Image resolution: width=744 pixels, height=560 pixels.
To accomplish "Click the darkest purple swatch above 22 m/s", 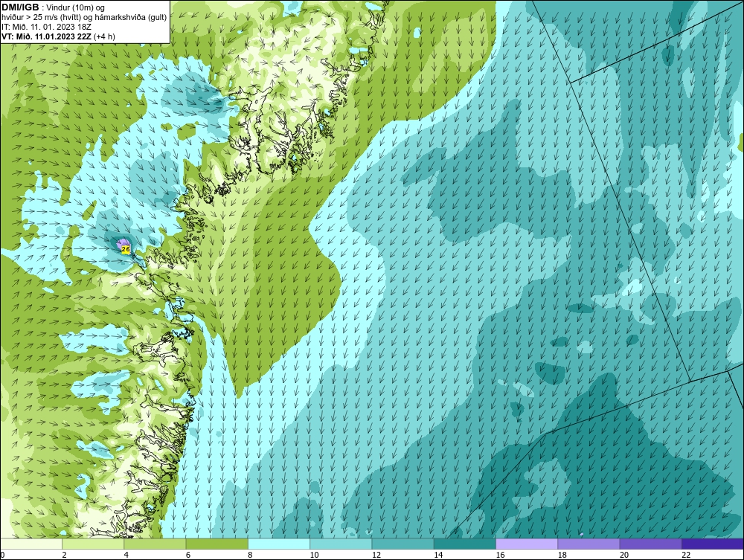I will 713,544.
